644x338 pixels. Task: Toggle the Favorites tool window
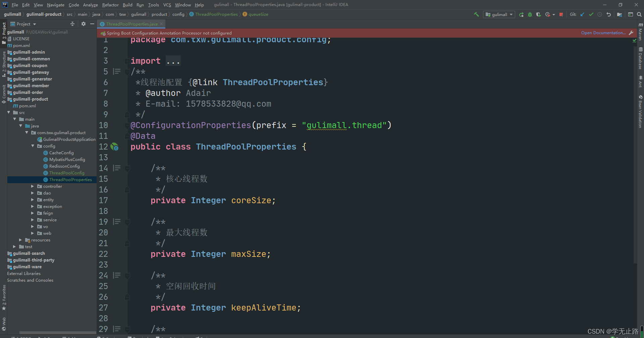pyautogui.click(x=4, y=297)
